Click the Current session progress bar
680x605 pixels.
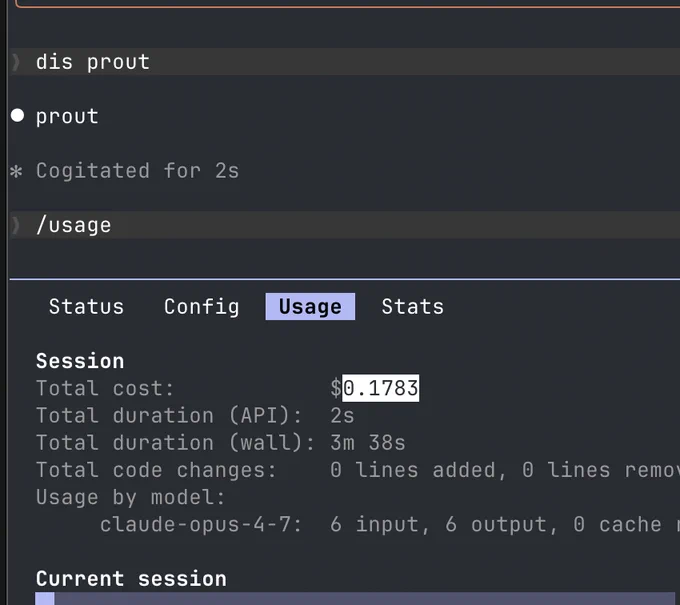[x=356, y=598]
